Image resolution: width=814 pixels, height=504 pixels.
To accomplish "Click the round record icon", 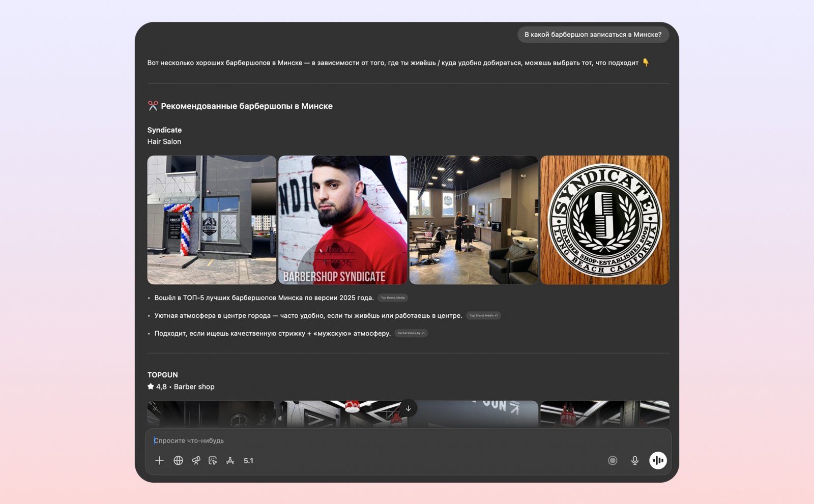I will (x=613, y=460).
